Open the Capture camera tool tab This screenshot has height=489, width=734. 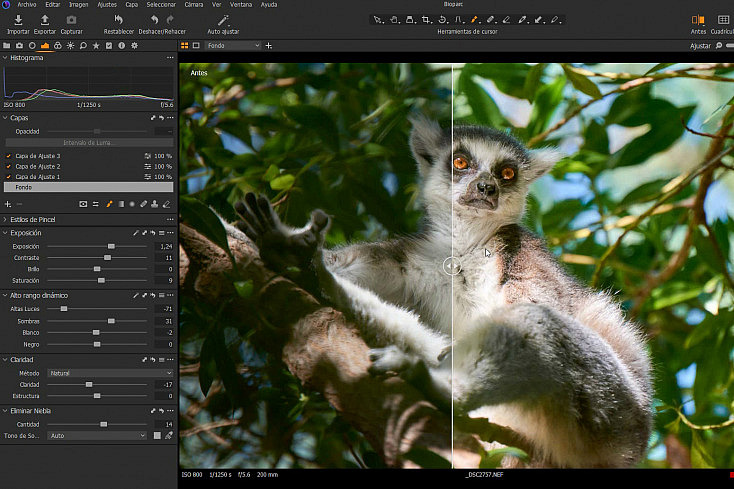point(19,45)
